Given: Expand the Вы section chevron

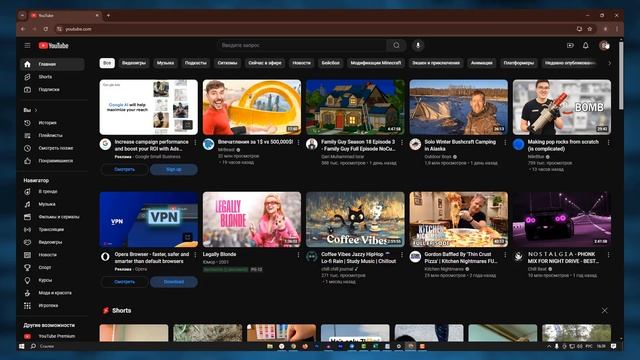Looking at the screenshot, I should pos(36,110).
